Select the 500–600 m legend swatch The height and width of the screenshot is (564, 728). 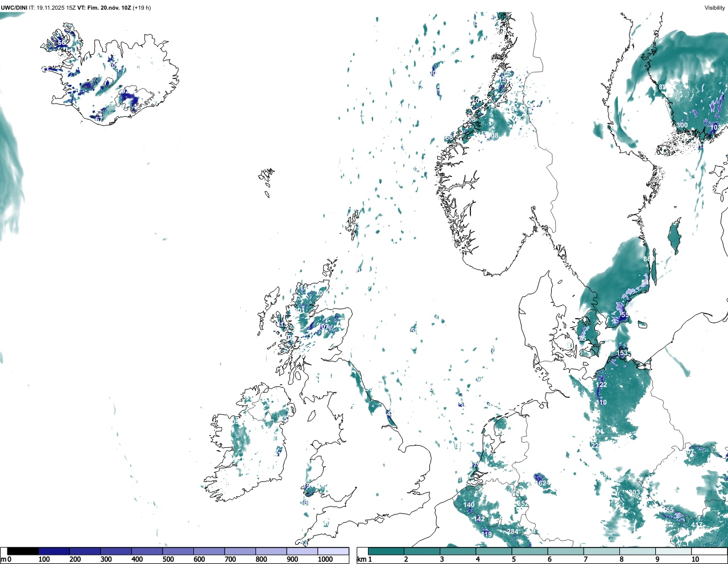pos(178,551)
